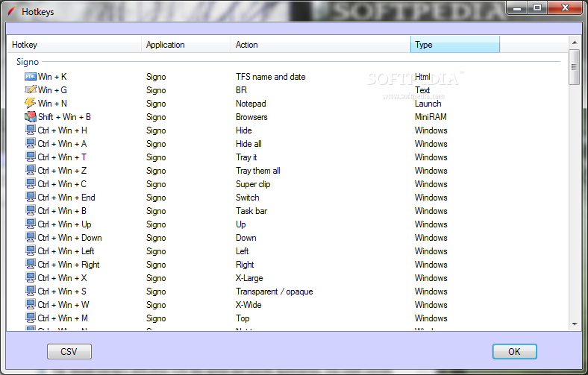Click the 'Html' type cell
The image size is (588, 375).
[x=422, y=77]
